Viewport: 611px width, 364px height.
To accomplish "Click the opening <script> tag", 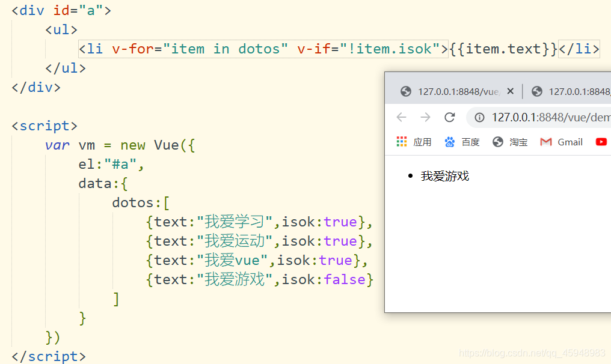I will point(45,126).
